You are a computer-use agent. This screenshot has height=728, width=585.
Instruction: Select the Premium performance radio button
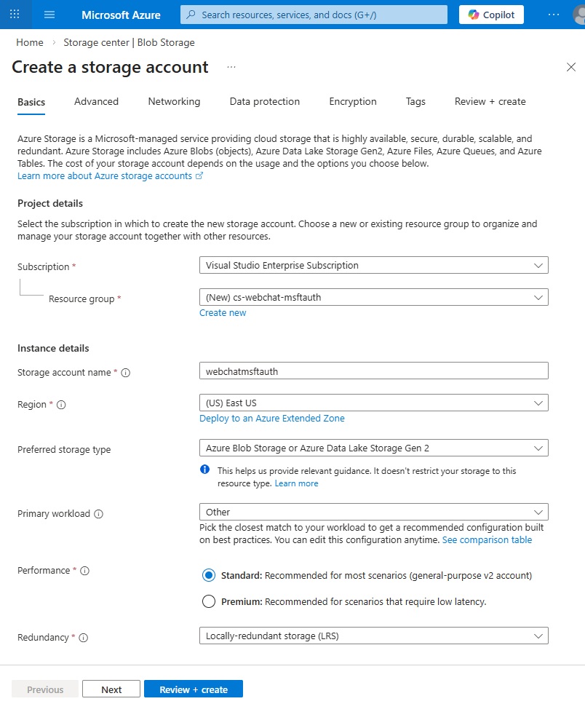(209, 601)
